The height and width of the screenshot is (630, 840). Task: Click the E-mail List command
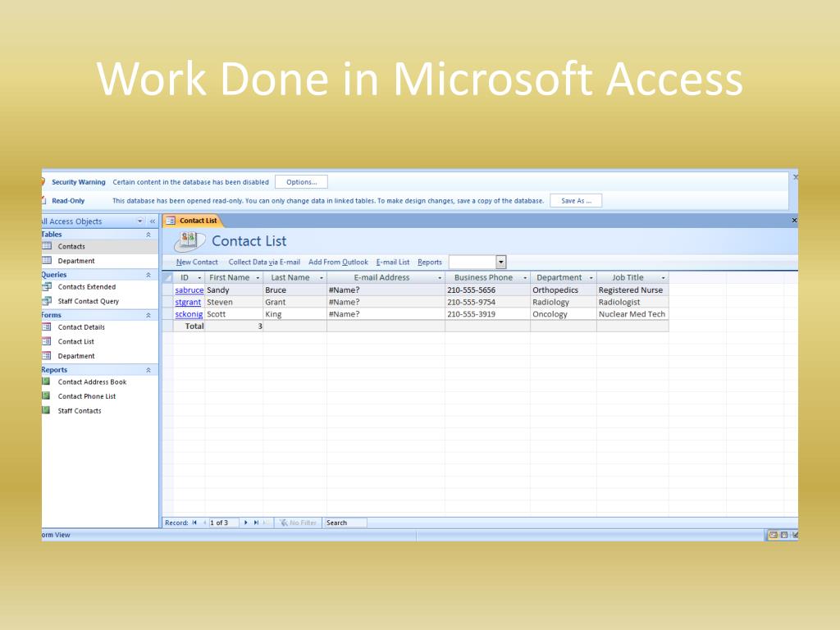pyautogui.click(x=393, y=262)
